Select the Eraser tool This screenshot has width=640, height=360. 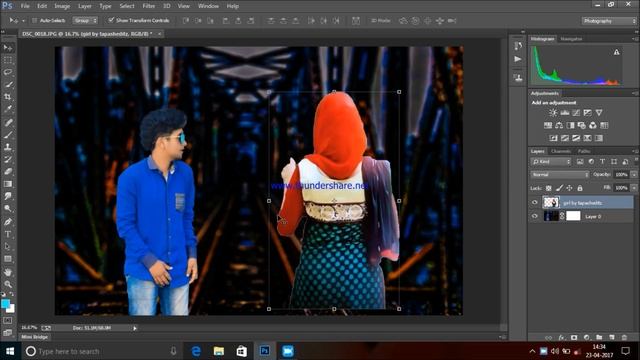pos(8,171)
